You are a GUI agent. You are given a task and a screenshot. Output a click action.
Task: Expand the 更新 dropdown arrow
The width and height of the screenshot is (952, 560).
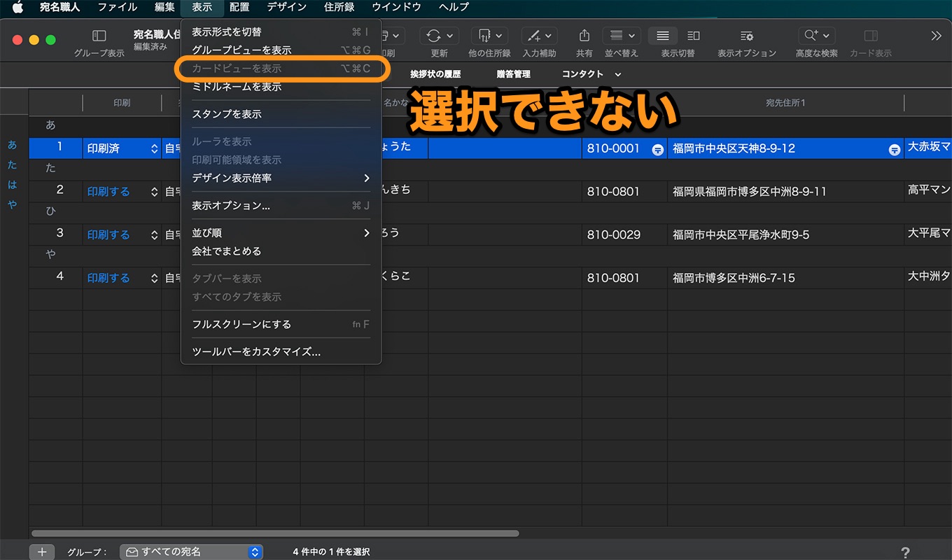[x=448, y=36]
